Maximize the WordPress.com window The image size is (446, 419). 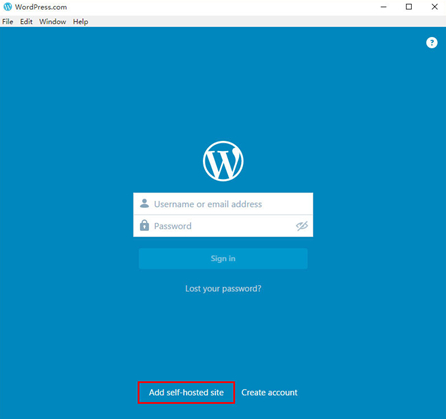click(409, 7)
